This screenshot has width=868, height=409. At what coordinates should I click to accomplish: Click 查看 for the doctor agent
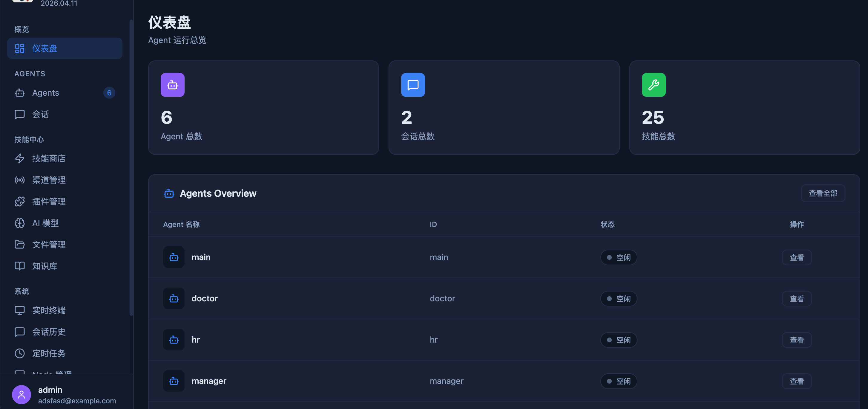click(x=797, y=299)
